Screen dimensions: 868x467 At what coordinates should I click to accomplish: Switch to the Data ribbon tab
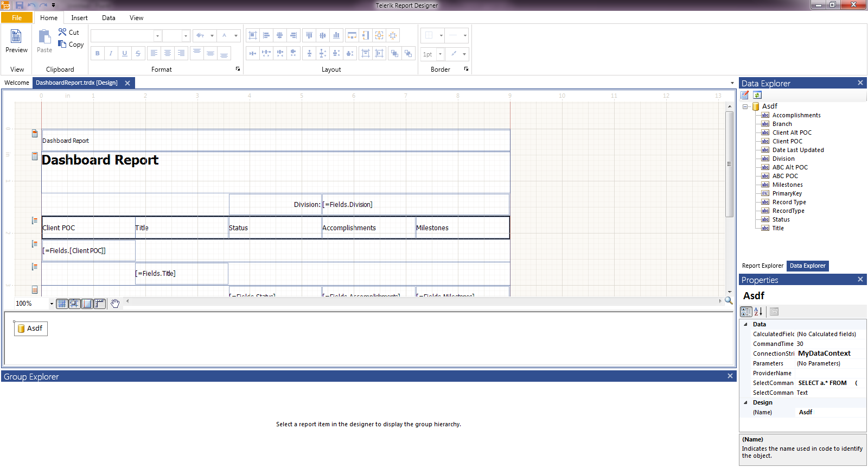coord(108,17)
